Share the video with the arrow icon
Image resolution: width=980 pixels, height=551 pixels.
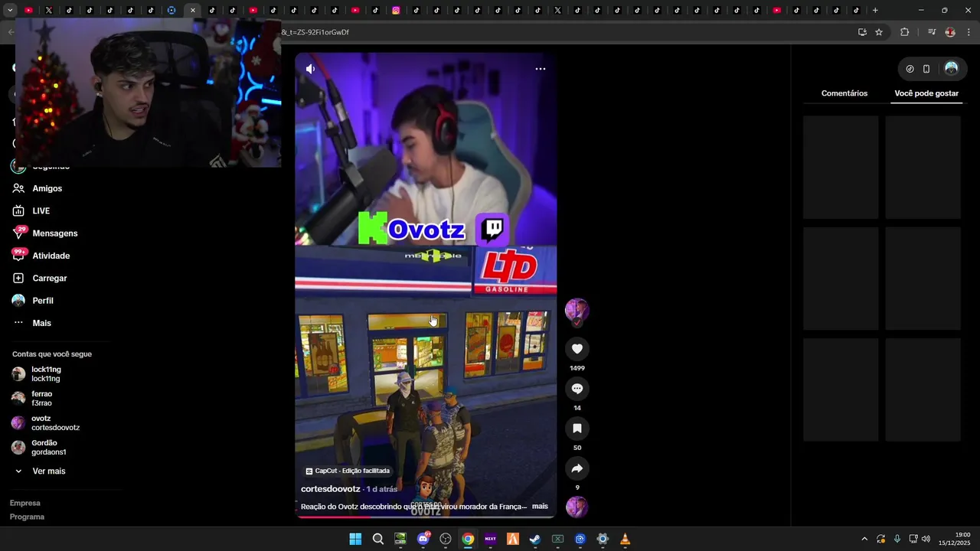click(x=577, y=468)
